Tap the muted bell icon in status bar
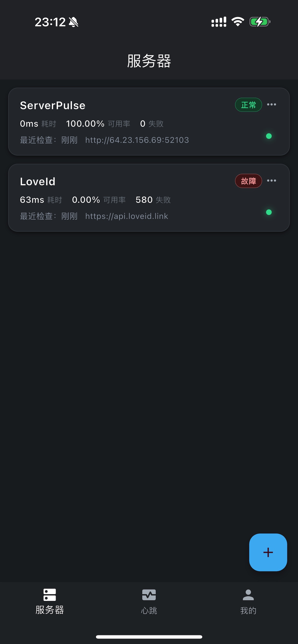 pos(73,22)
